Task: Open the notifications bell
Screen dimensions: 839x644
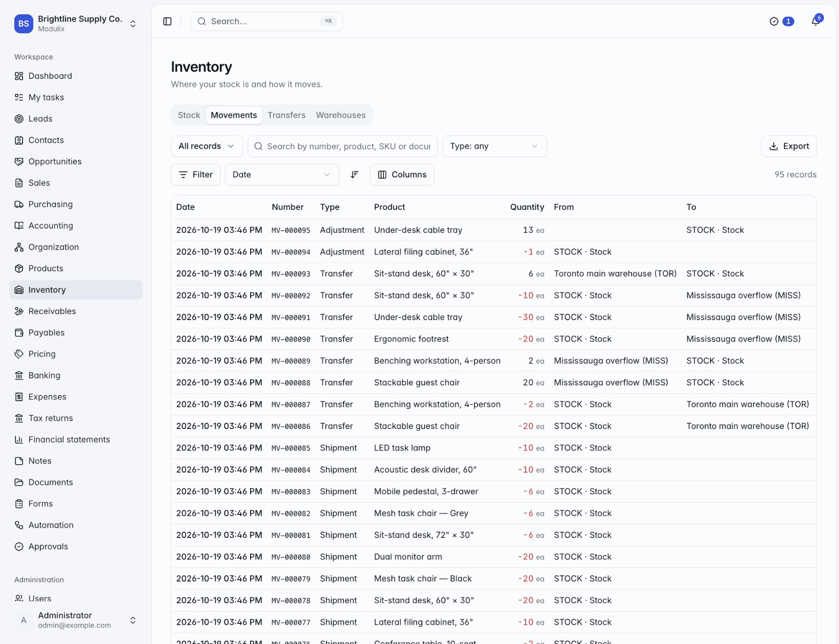Action: tap(816, 22)
